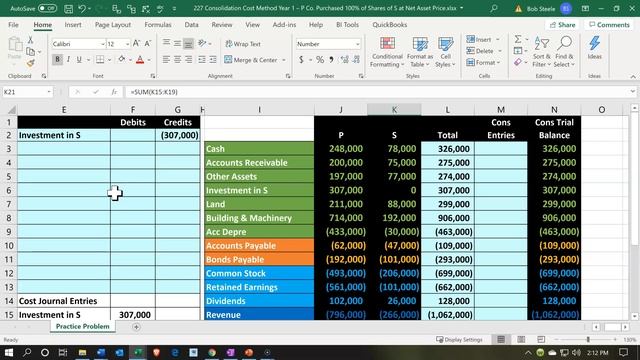Undo the last action

[82, 9]
